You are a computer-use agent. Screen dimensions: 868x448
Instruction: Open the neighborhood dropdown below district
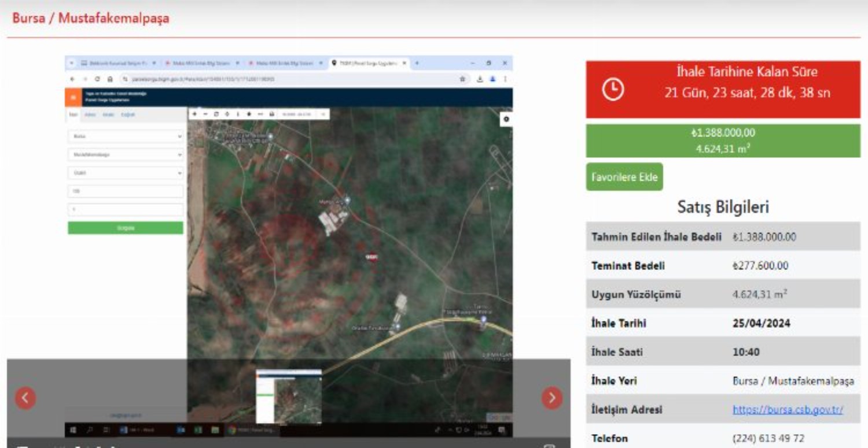tap(125, 173)
